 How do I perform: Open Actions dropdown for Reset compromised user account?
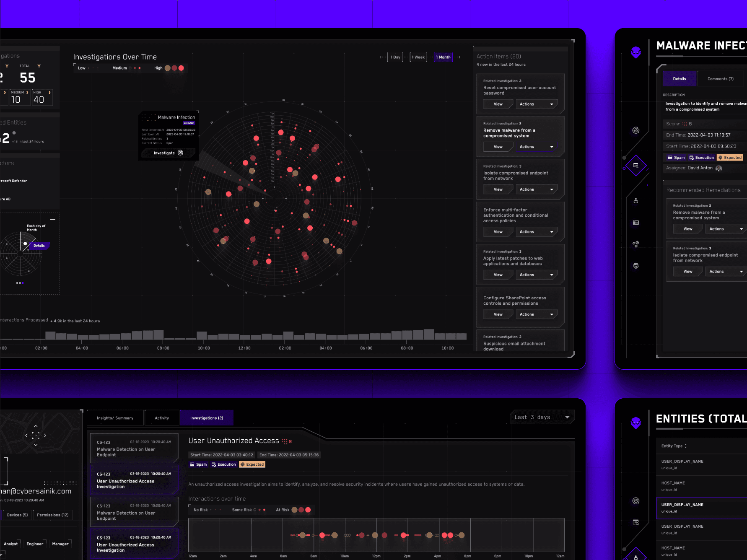[536, 104]
